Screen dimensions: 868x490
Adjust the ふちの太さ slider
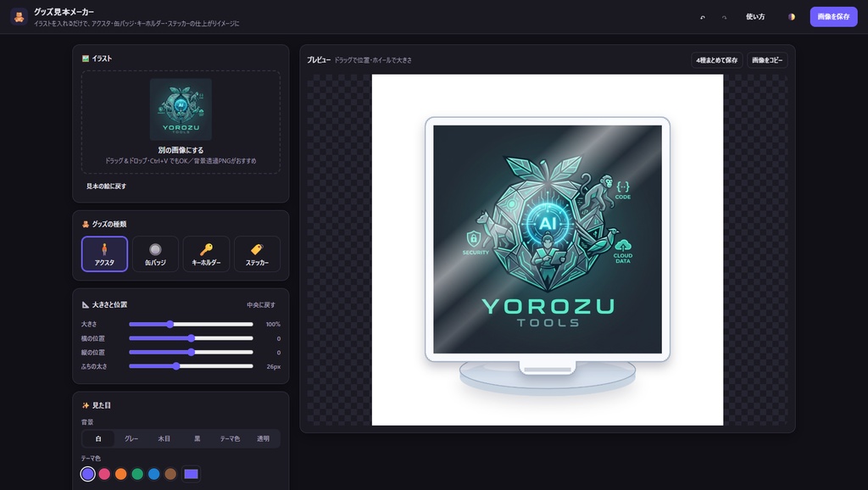click(x=191, y=366)
